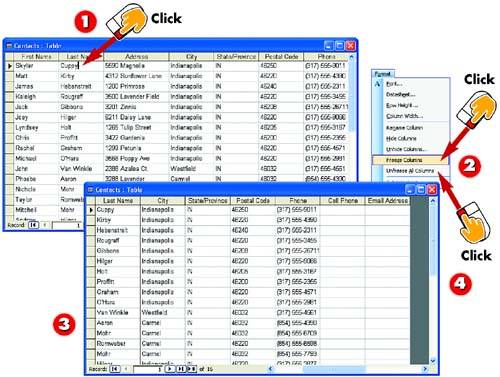Click 'Skyler' first name cell
Viewport: 500px width, 377px height.
(x=36, y=66)
